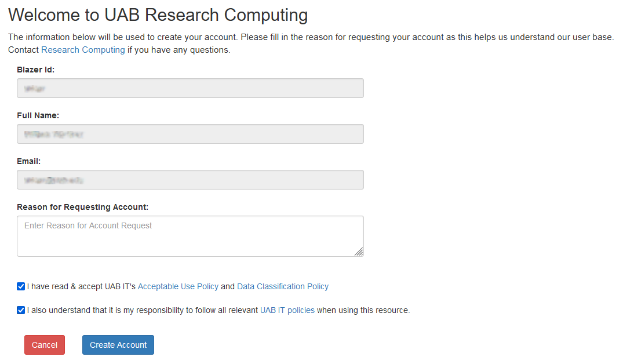The width and height of the screenshot is (623, 364).
Task: Click the 'Email:' field label
Action: [29, 161]
